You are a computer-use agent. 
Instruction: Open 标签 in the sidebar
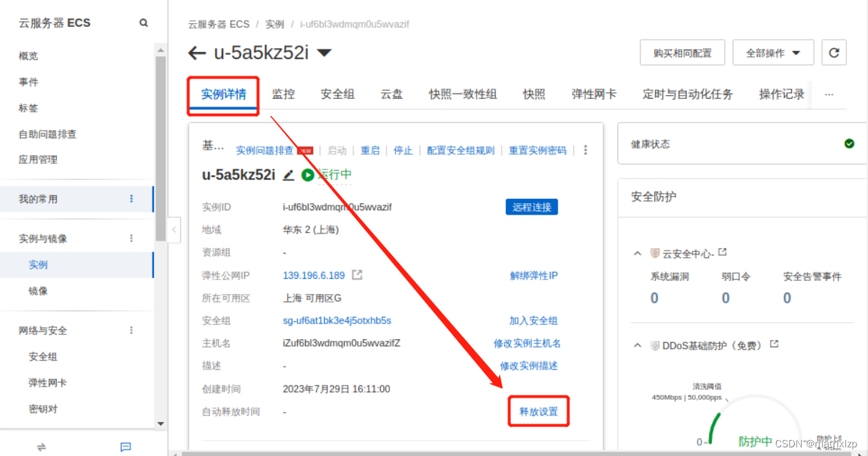pyautogui.click(x=29, y=108)
